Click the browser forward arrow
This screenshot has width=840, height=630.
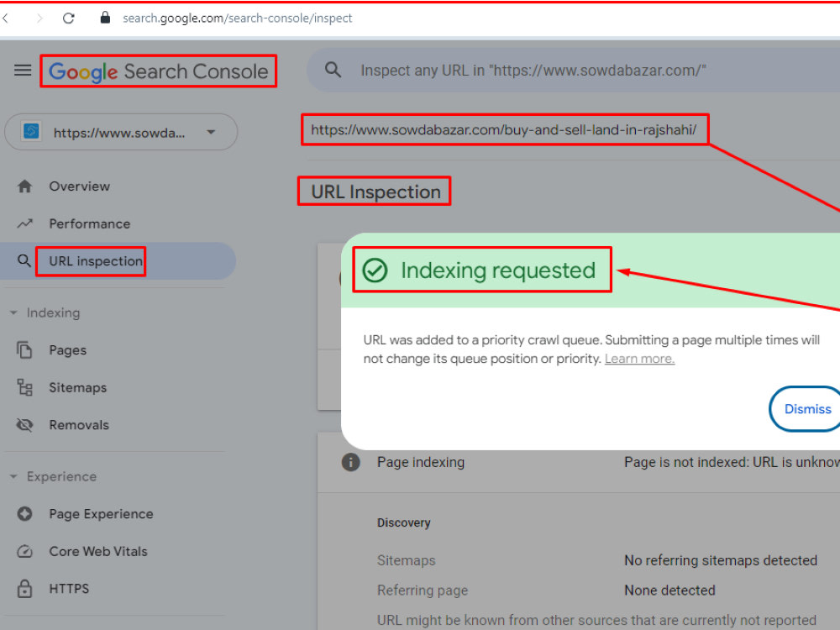click(x=39, y=18)
